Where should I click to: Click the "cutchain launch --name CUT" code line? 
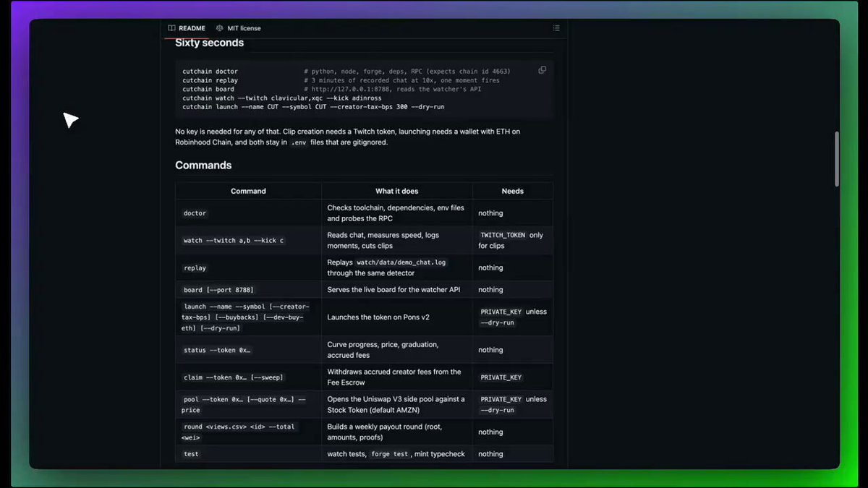313,106
